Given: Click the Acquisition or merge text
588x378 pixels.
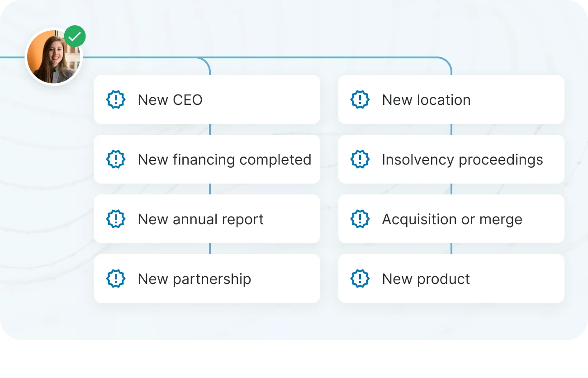Looking at the screenshot, I should coord(452,220).
